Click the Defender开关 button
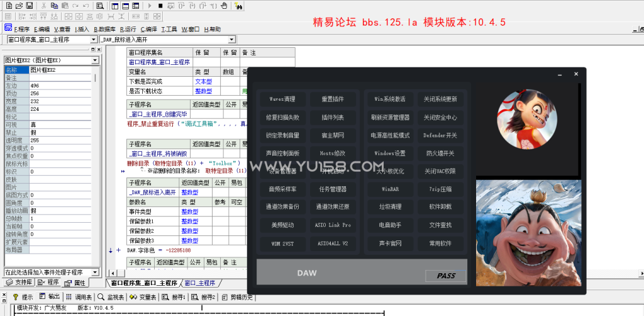This screenshot has height=316, width=644. click(x=440, y=135)
